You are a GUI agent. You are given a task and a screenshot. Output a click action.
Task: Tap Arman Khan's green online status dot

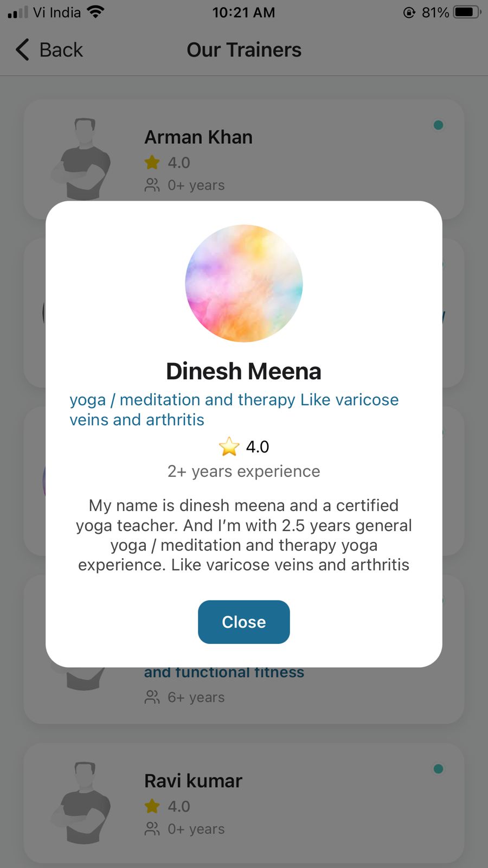438,125
